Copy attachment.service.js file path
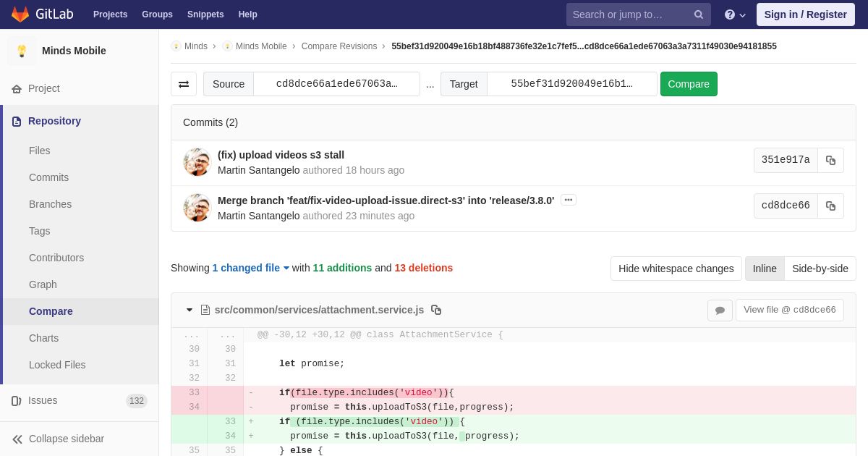 click(436, 310)
